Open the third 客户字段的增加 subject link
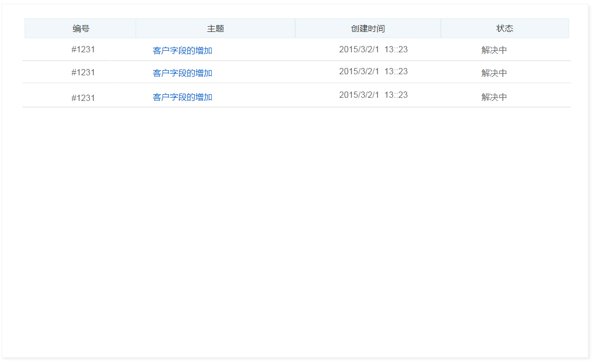Image resolution: width=601 pixels, height=364 pixels. click(181, 97)
